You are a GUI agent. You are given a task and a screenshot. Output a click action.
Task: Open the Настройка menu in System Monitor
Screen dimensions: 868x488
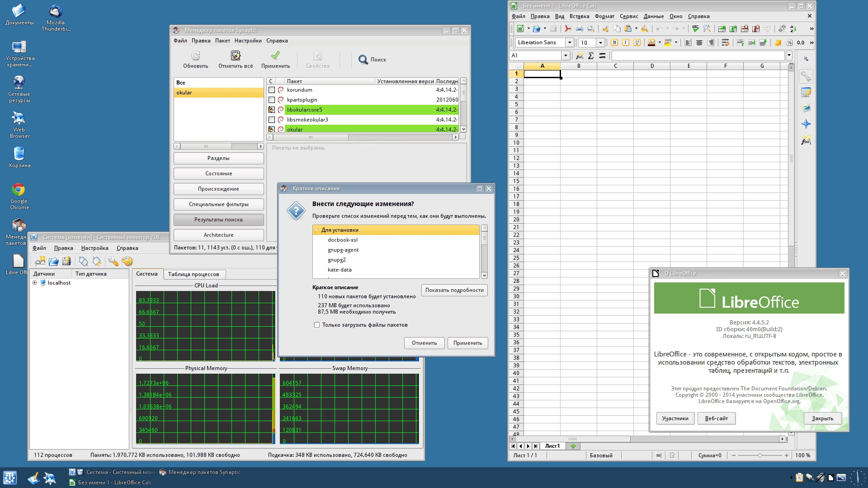(95, 248)
